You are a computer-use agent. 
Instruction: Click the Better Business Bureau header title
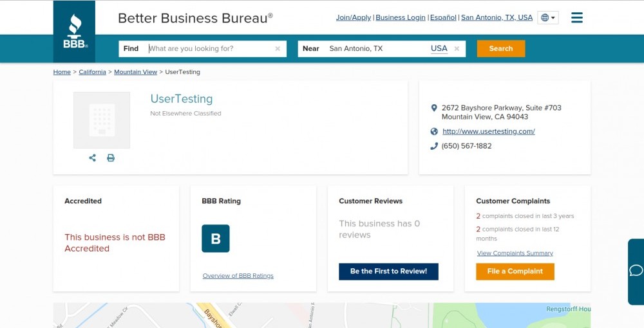(196, 18)
